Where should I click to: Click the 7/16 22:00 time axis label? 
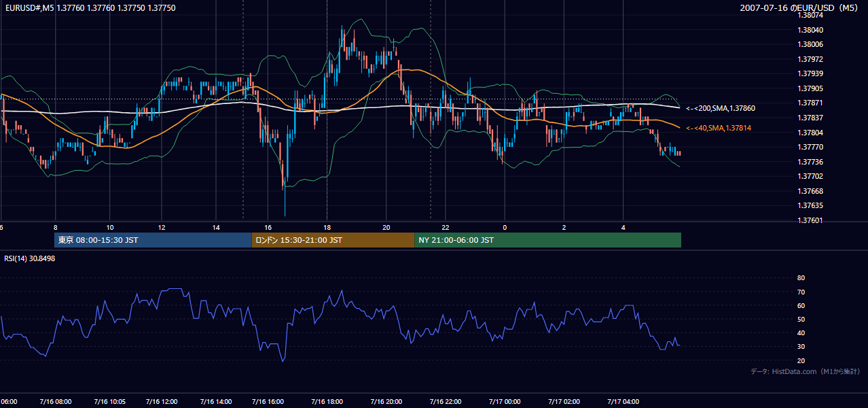tap(446, 402)
